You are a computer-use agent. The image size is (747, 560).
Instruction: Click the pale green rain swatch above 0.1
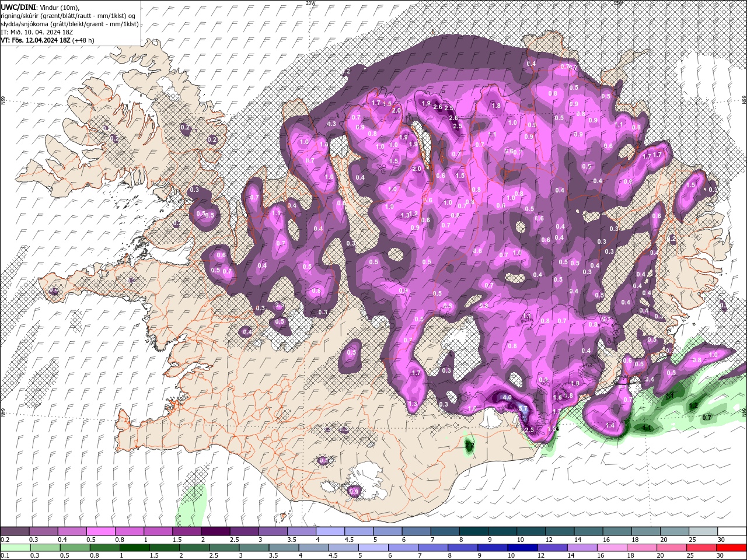click(15, 548)
